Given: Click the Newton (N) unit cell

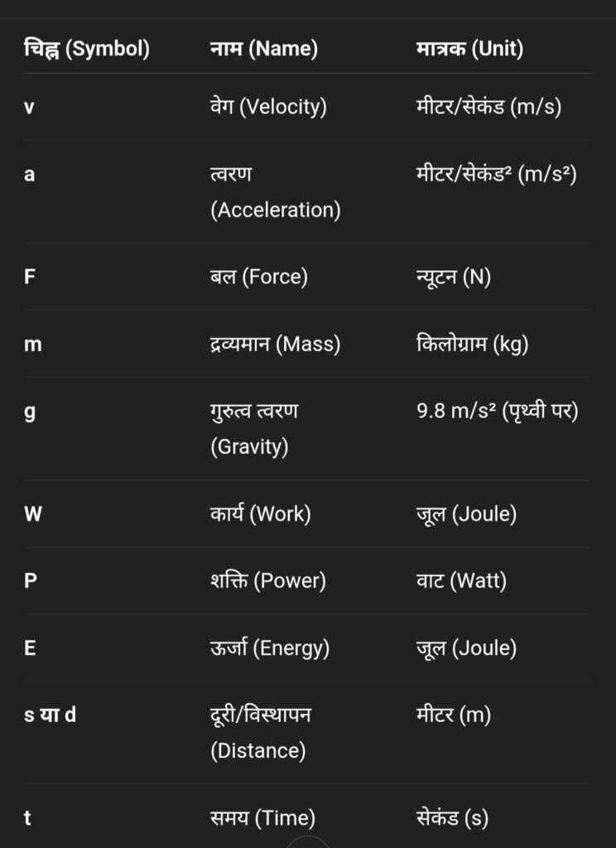Looking at the screenshot, I should coord(454,277).
